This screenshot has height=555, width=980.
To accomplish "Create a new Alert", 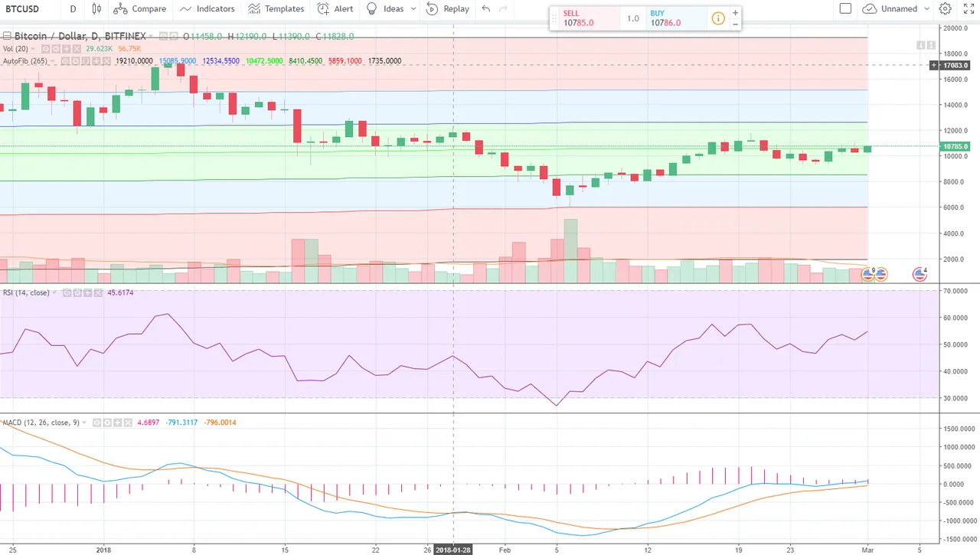I will (x=335, y=9).
